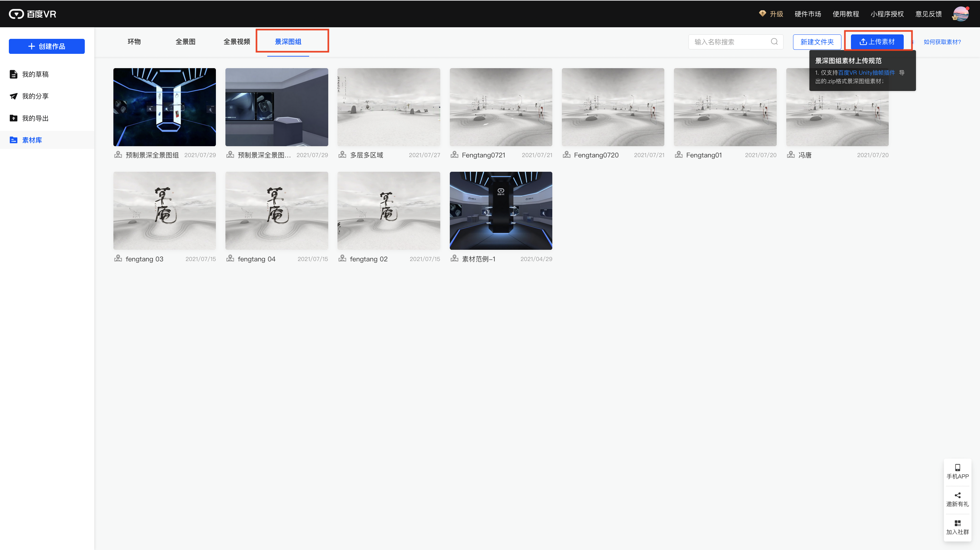Open the fengtang 04 thumbnail
The width and height of the screenshot is (980, 550).
click(276, 211)
